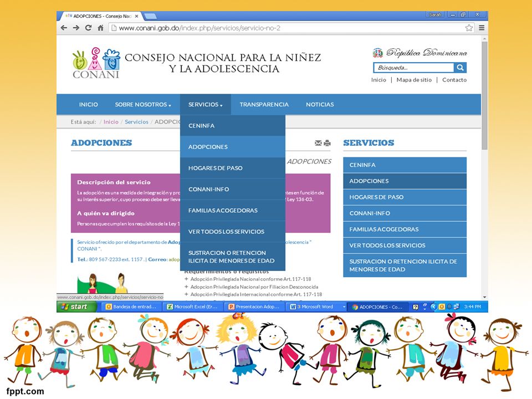Select the ADOPCIONES - Consejo Nac browser tab
Viewport: 532px width, 399px height.
pyautogui.click(x=101, y=16)
